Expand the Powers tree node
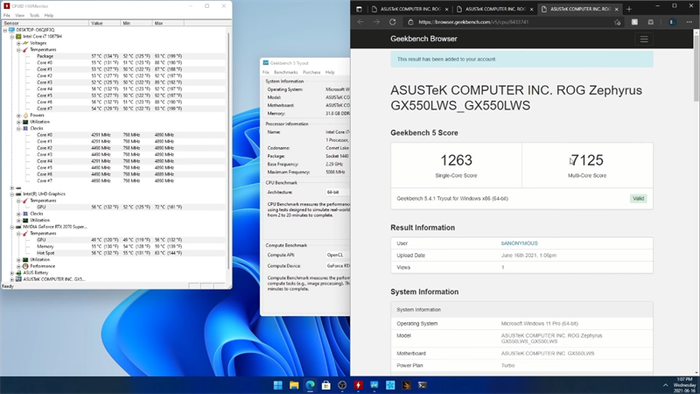This screenshot has width=700, height=394. tap(19, 115)
